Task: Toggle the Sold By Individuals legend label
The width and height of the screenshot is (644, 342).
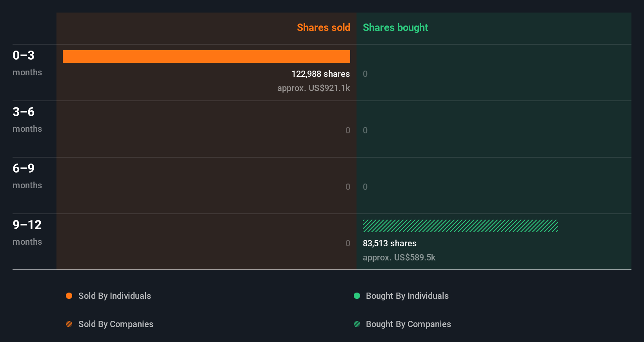Action: 115,296
